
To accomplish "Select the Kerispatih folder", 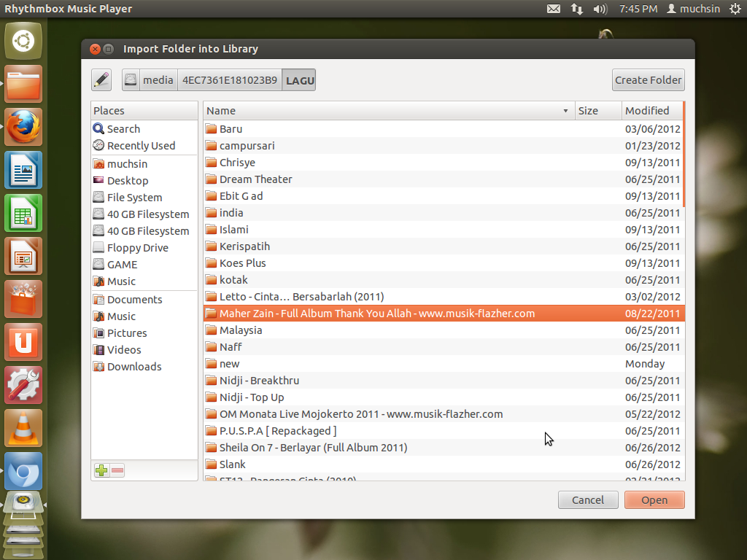I will [443, 246].
